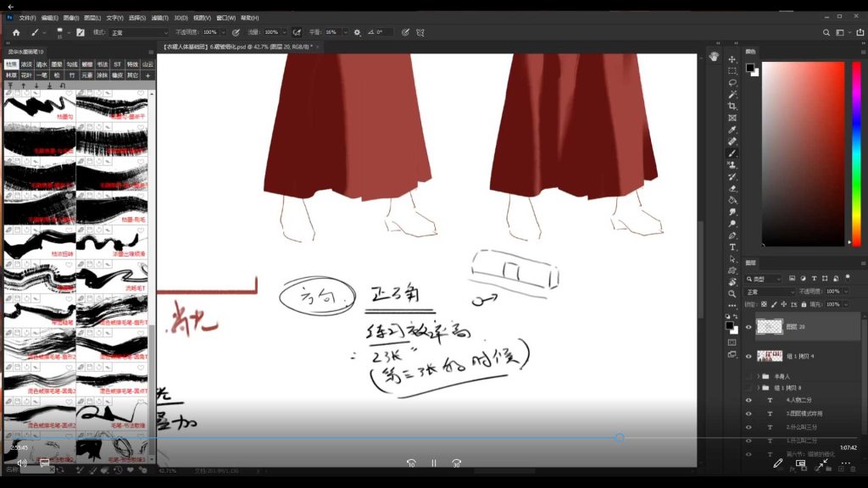Add brush category with plus button
The width and height of the screenshot is (868, 488).
click(147, 75)
